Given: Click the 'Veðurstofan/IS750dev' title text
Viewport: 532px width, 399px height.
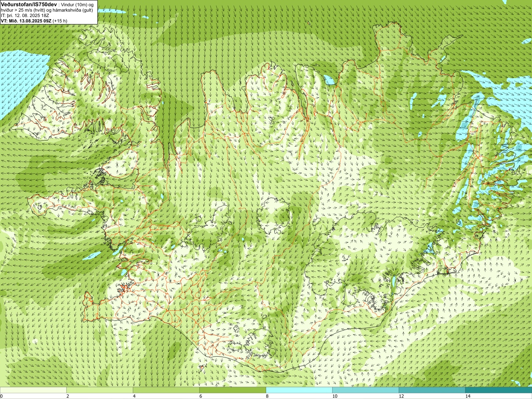Looking at the screenshot, I should [x=29, y=4].
